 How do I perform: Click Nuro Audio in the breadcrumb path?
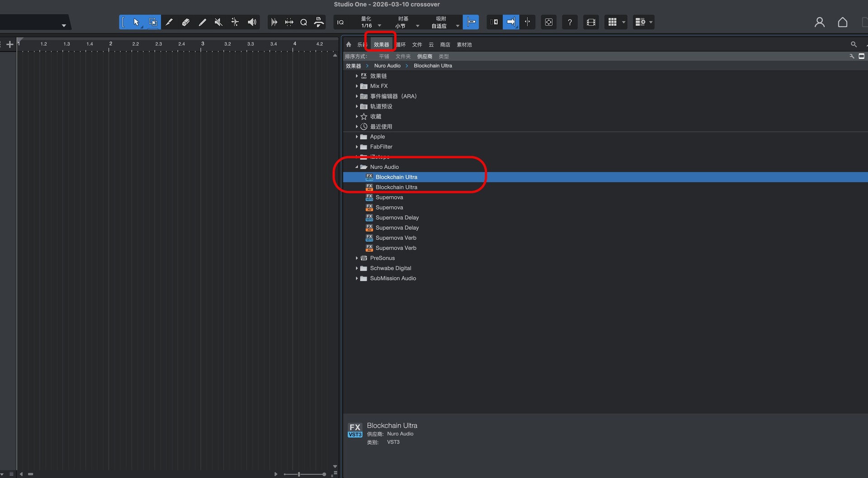pos(387,66)
